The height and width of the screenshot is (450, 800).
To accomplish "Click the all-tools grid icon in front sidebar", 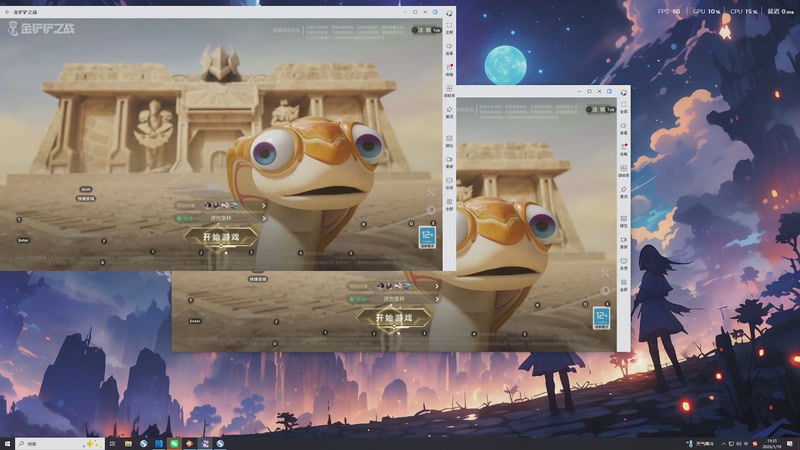I will click(x=449, y=204).
